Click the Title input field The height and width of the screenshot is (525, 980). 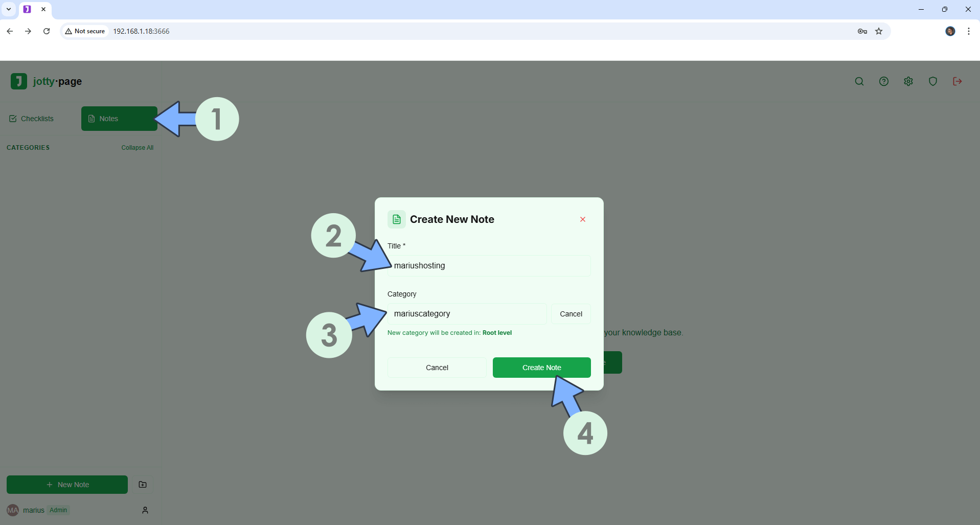(489, 266)
